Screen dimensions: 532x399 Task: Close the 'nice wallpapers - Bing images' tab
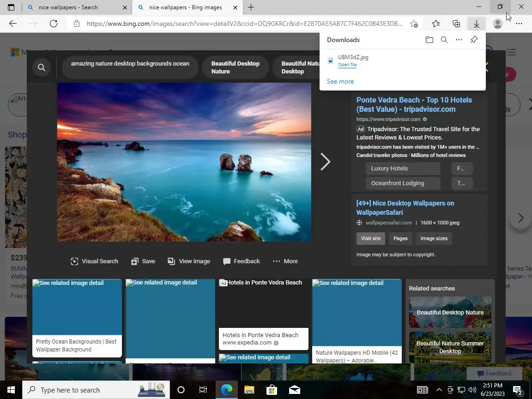[x=235, y=7]
